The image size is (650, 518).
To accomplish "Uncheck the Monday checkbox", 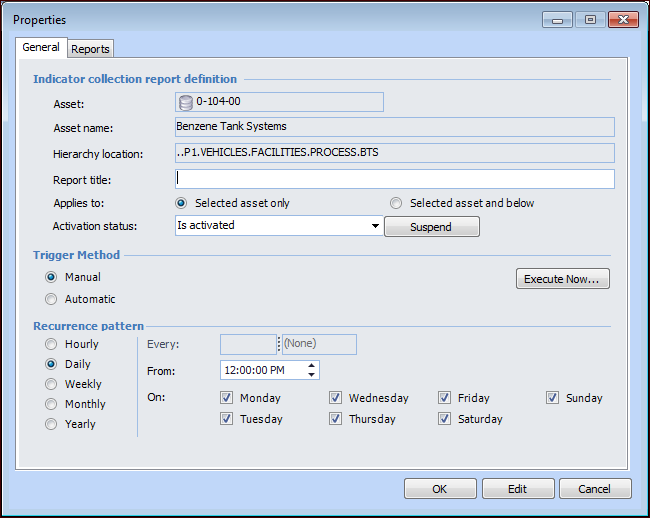I will click(227, 398).
